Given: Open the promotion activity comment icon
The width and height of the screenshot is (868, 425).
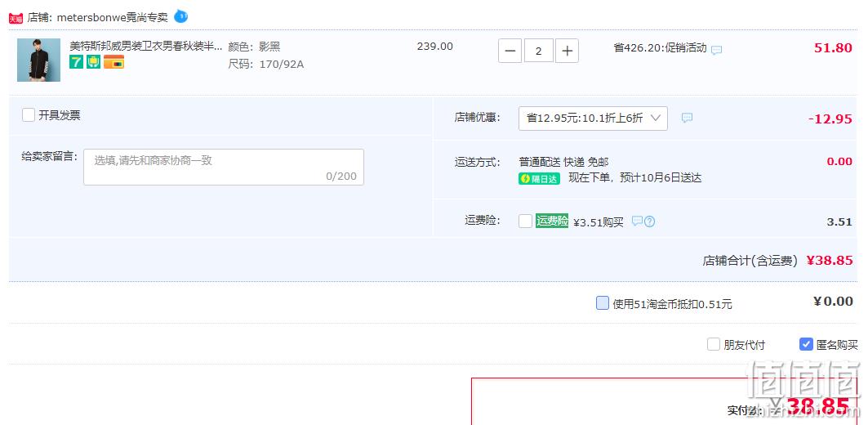Looking at the screenshot, I should 716,50.
